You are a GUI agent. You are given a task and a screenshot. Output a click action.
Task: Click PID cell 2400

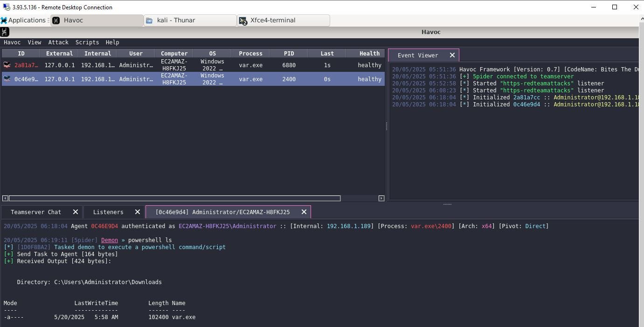[x=289, y=79]
